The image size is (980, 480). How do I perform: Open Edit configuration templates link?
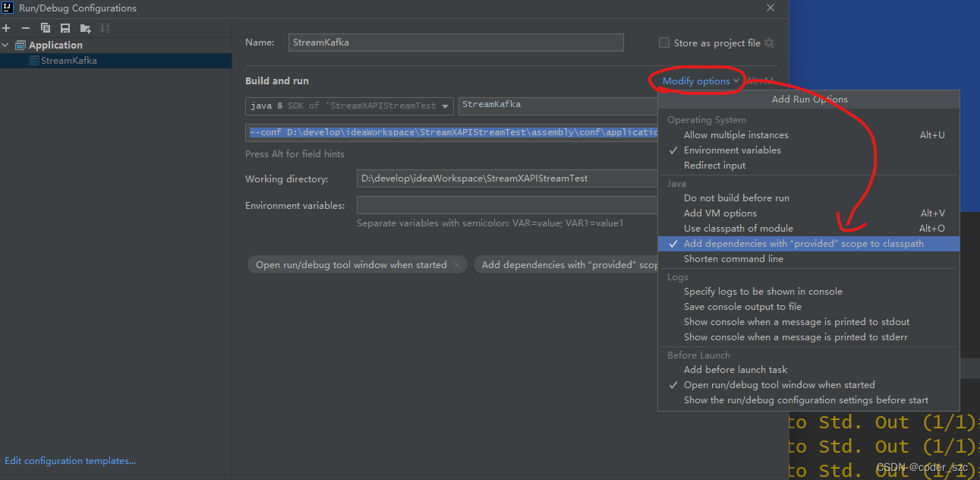(x=70, y=461)
